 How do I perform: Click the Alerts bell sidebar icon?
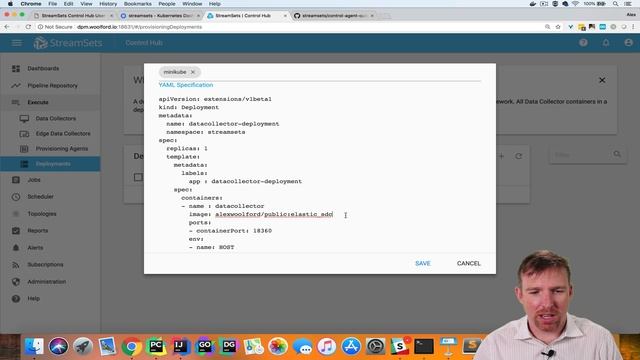pos(16,247)
